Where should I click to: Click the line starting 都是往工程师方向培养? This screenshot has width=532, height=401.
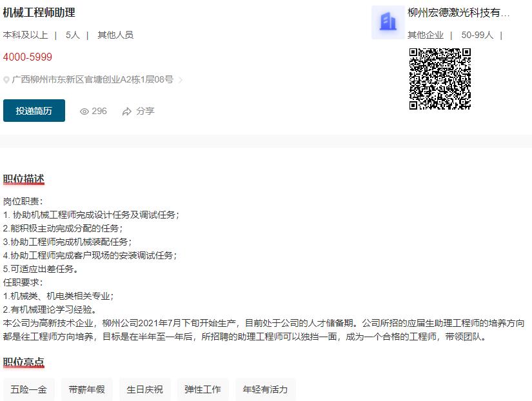tap(245, 337)
